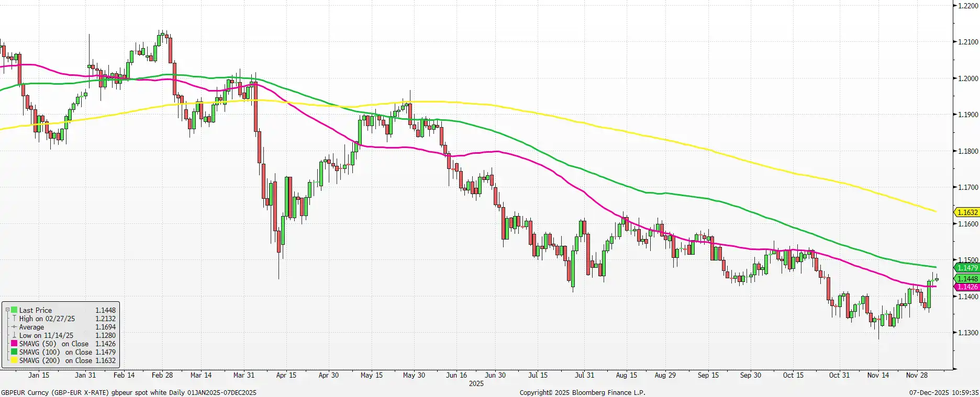Collapse the Last Price legend tree

tap(7, 310)
